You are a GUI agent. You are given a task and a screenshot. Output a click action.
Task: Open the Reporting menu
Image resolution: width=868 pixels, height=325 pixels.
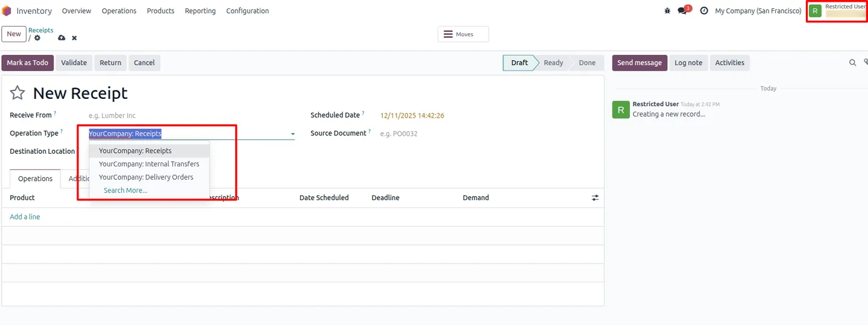click(200, 11)
